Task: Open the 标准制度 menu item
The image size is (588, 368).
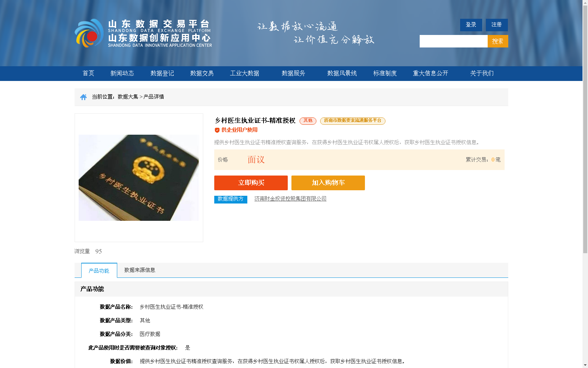Action: [x=385, y=73]
